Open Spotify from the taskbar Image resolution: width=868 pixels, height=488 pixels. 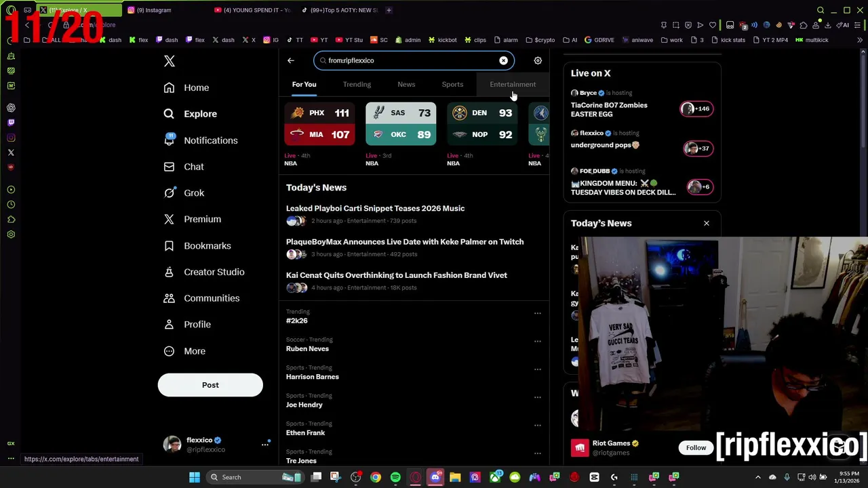tap(395, 477)
